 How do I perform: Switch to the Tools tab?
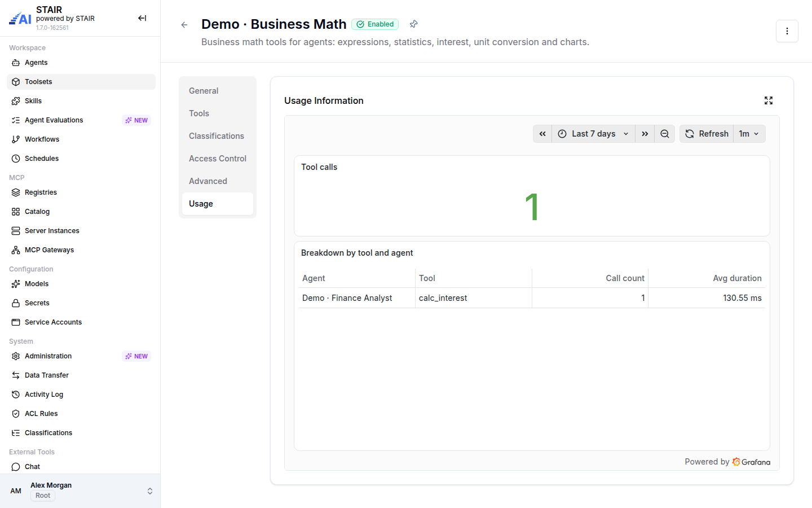click(218, 113)
